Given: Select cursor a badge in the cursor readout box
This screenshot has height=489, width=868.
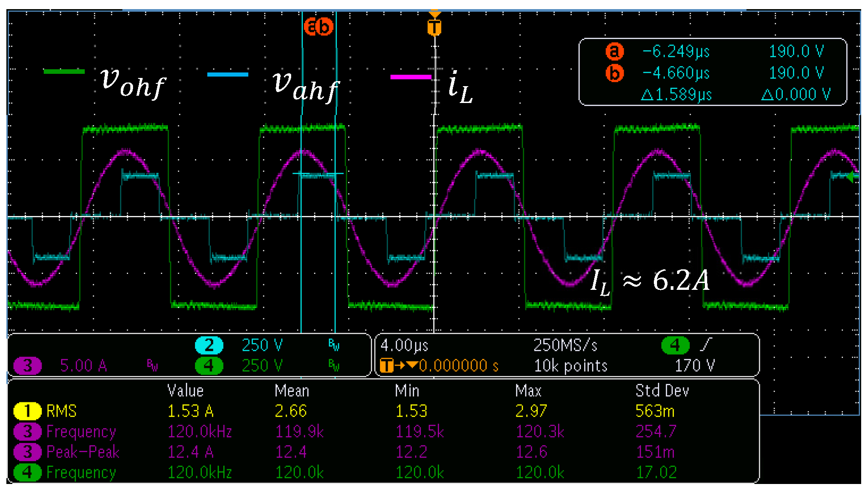Looking at the screenshot, I should pos(614,51).
